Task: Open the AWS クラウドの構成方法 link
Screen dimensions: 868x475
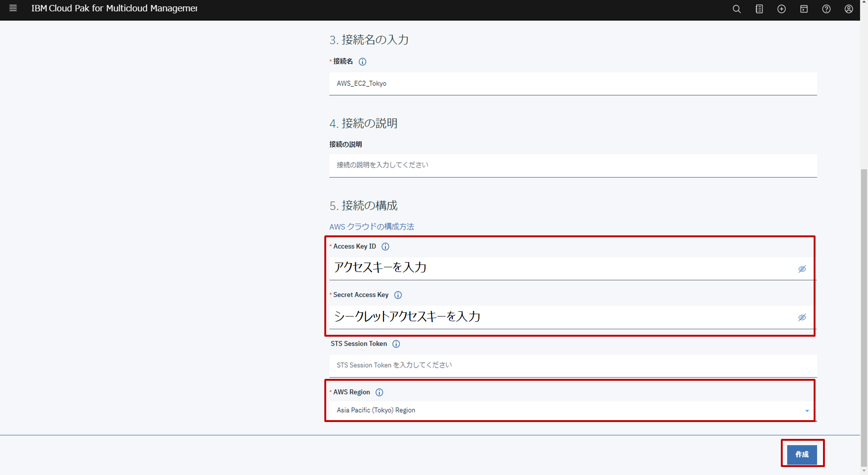Action: click(x=372, y=226)
